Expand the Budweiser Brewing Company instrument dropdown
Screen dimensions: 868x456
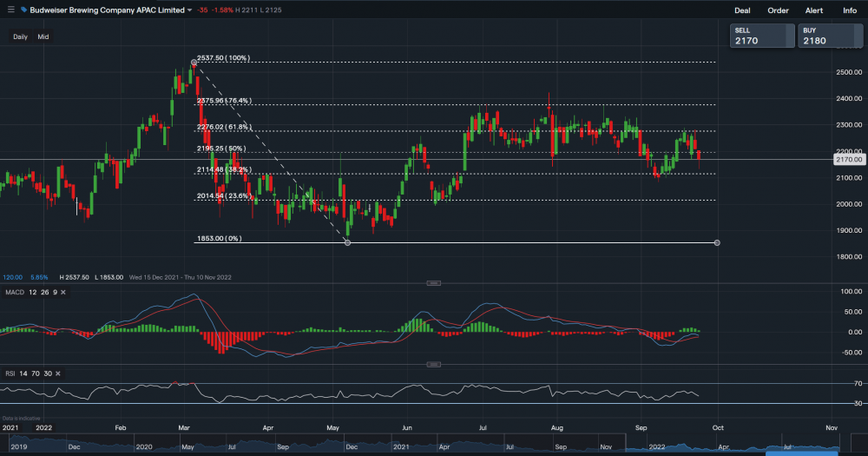(x=189, y=10)
